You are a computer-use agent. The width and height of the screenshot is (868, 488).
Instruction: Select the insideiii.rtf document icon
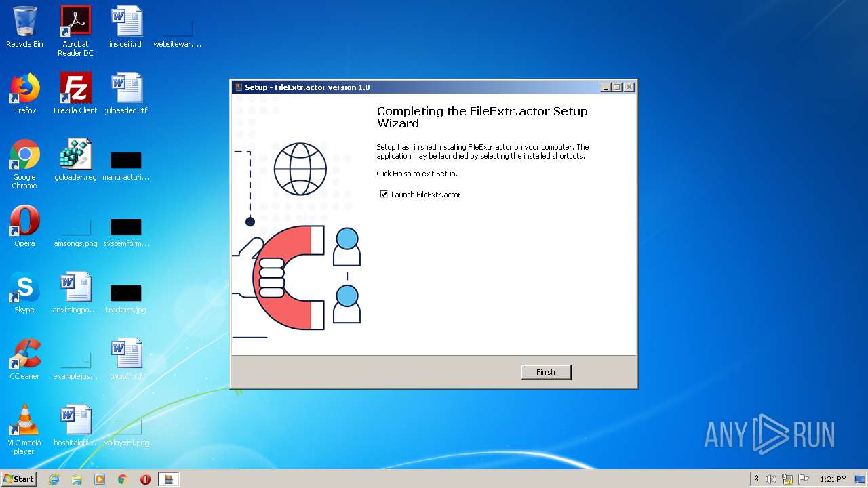pos(126,27)
